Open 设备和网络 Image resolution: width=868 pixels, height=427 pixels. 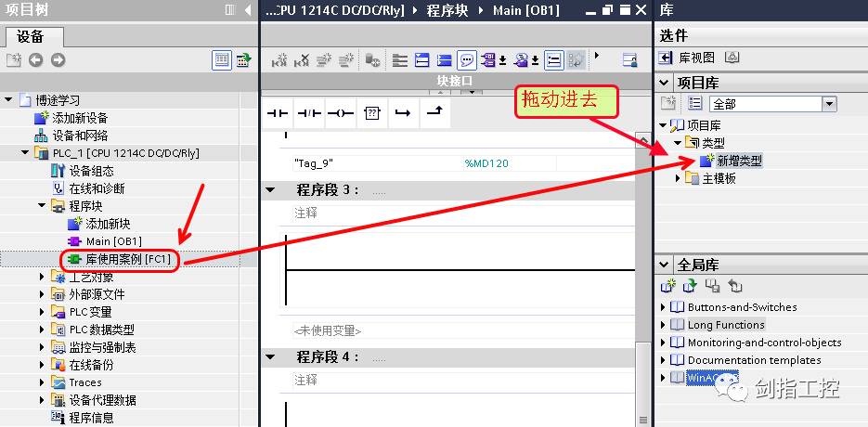pyautogui.click(x=80, y=136)
